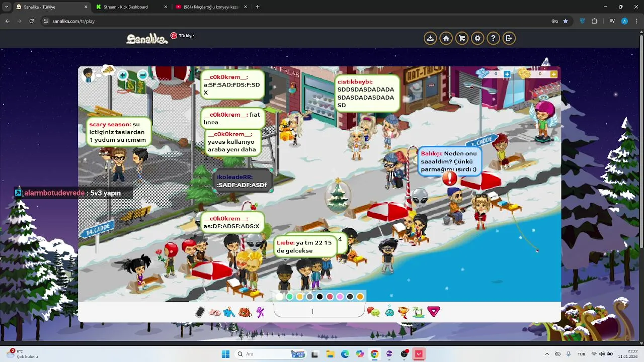Viewport: 644px width, 362px height.
Task: Select the gray chat color swatch
Action: tap(310, 297)
